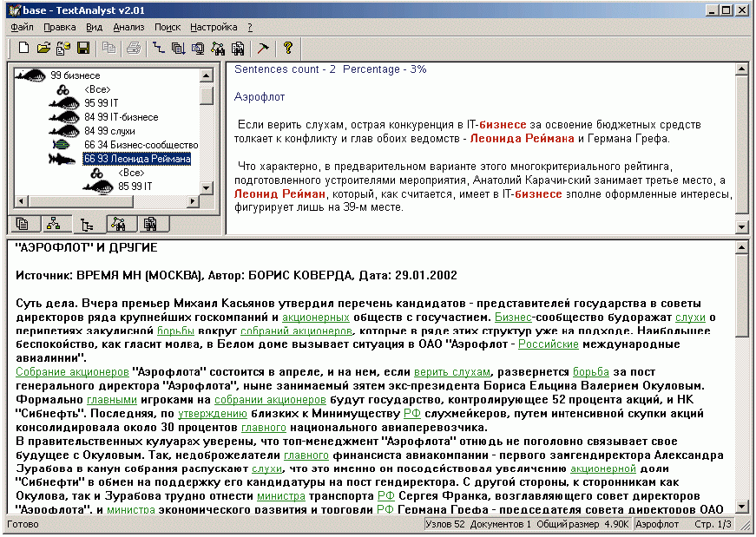Switch to the stacked documents tab
The height and width of the screenshot is (537, 756).
coord(23,224)
